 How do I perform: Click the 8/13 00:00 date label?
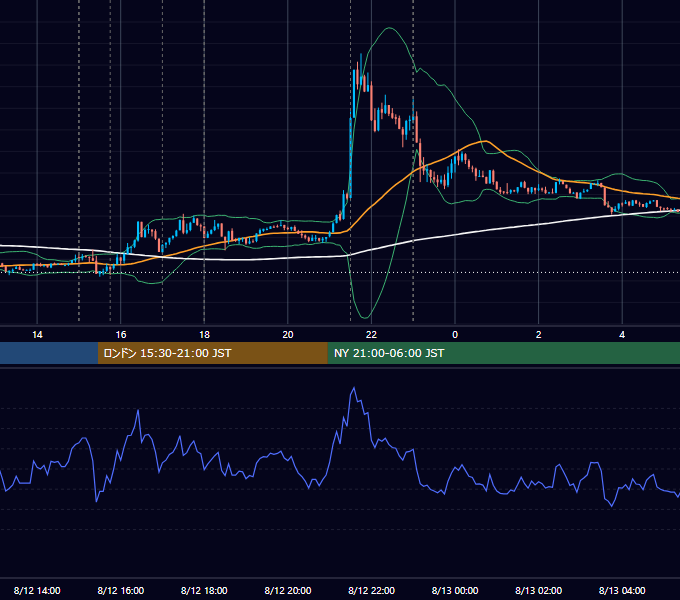pos(455,590)
